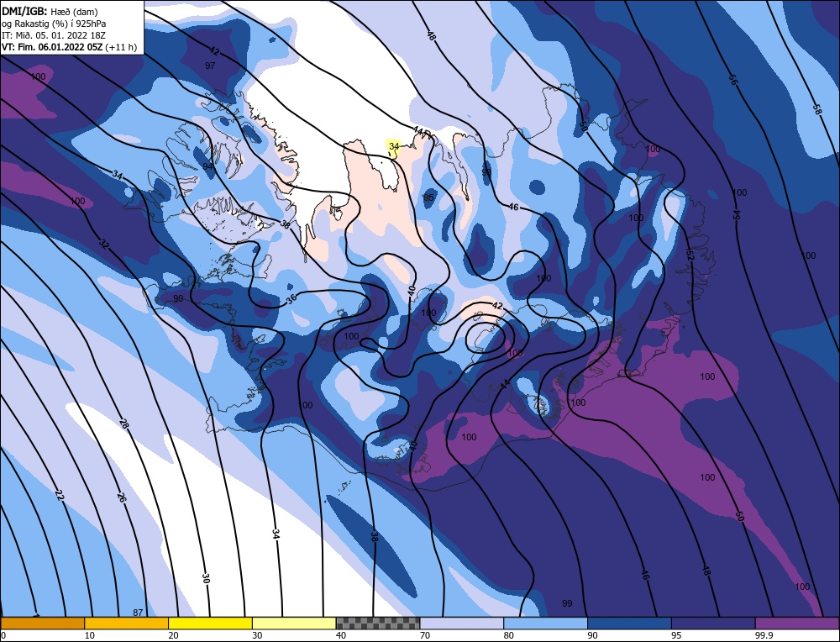
Task: Click the '10' legend tick label
Action: pyautogui.click(x=90, y=635)
